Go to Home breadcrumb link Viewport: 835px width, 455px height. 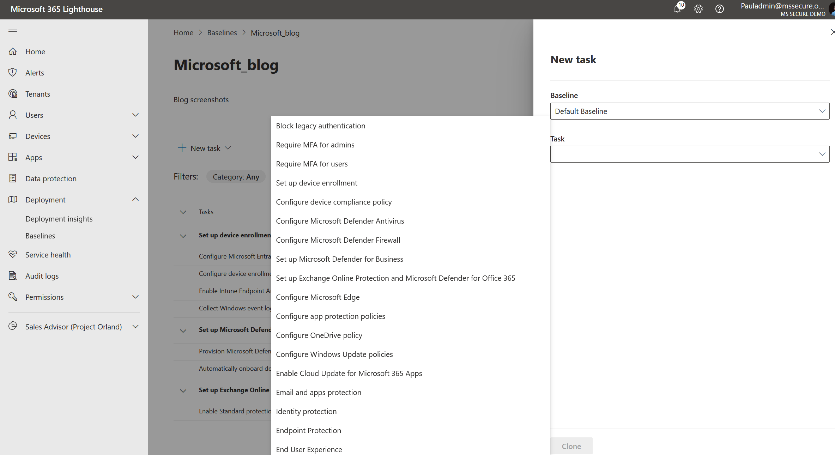tap(183, 33)
